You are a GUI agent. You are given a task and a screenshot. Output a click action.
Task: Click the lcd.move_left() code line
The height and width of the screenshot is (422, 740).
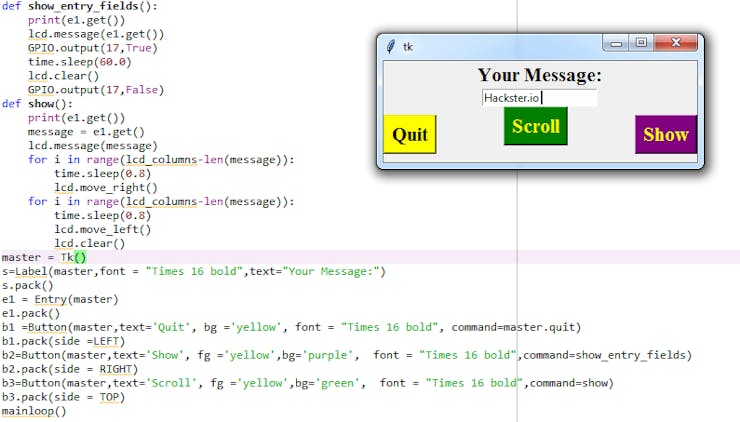(x=102, y=229)
